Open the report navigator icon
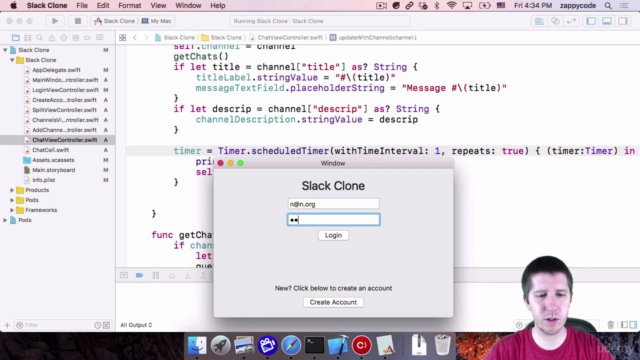 click(x=100, y=38)
